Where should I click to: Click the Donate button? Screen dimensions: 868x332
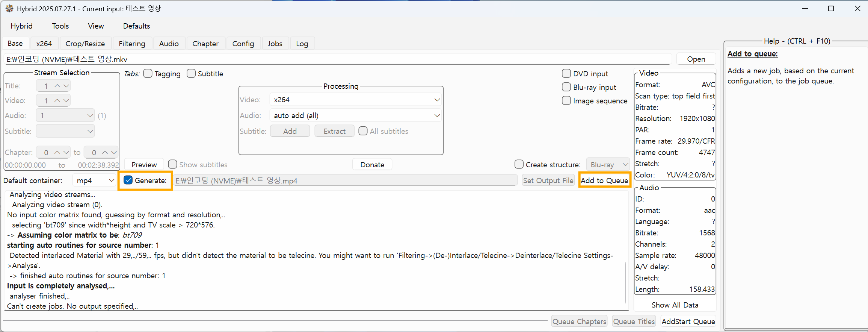(x=372, y=165)
